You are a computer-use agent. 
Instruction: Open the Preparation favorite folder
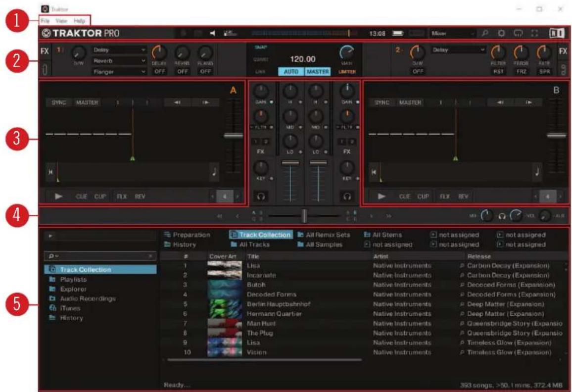[x=187, y=235]
